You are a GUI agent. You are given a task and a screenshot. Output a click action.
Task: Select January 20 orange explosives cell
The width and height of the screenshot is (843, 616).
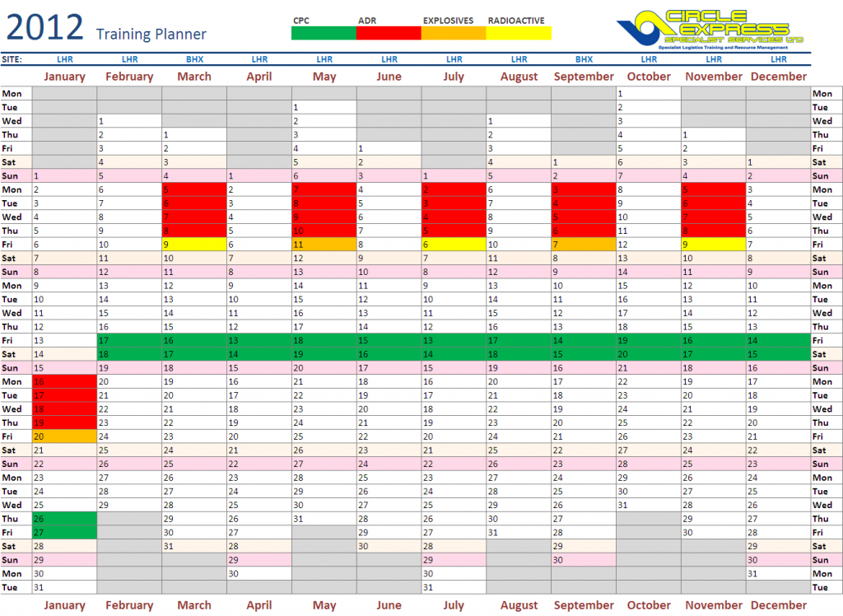(64, 436)
